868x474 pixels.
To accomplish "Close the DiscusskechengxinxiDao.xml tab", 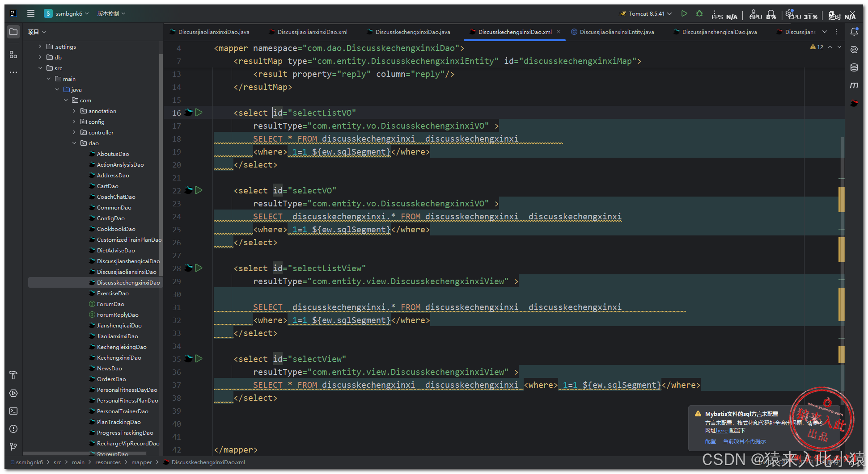I will pyautogui.click(x=559, y=32).
